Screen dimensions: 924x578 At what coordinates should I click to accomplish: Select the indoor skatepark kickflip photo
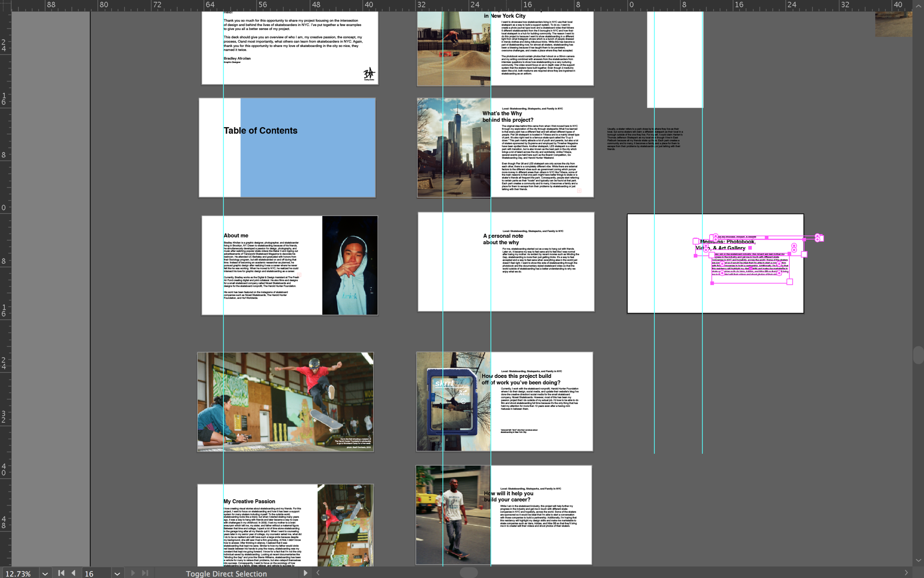pyautogui.click(x=285, y=402)
